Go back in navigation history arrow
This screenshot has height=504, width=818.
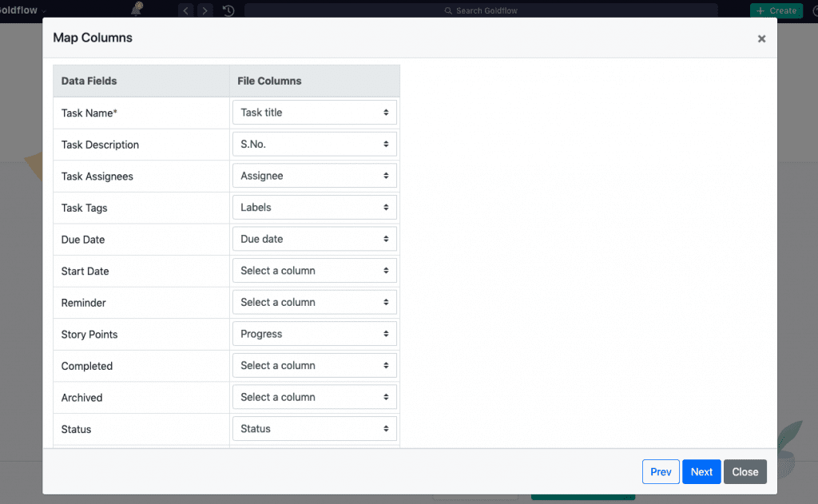(x=185, y=10)
